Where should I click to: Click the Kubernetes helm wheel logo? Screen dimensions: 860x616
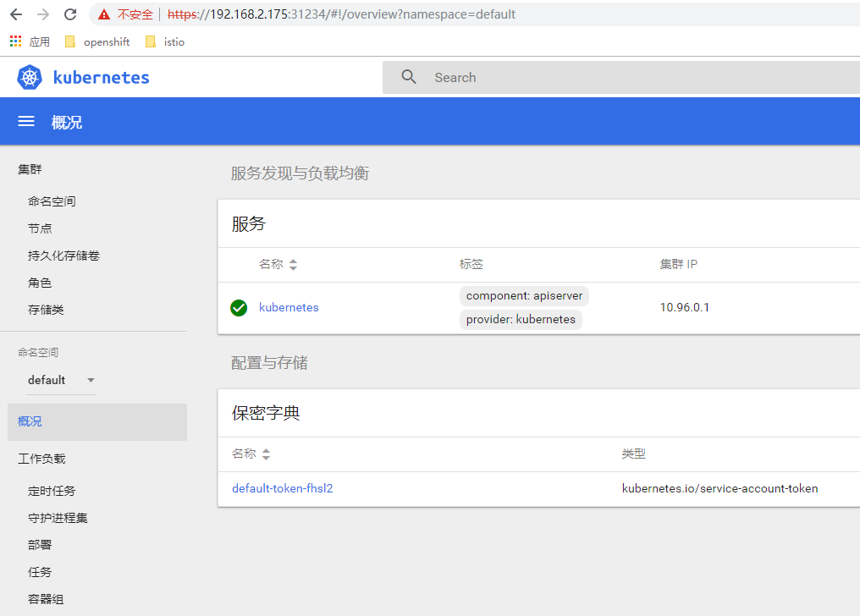[30, 77]
